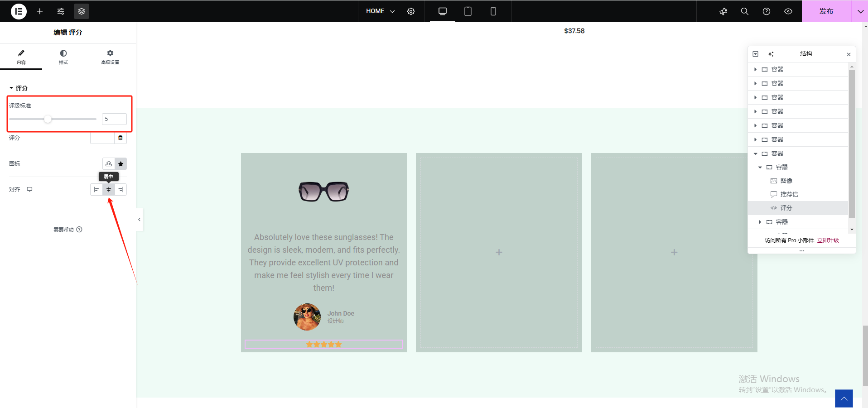The height and width of the screenshot is (408, 868).
Task: Collapse the 评分 section header
Action: tap(19, 88)
